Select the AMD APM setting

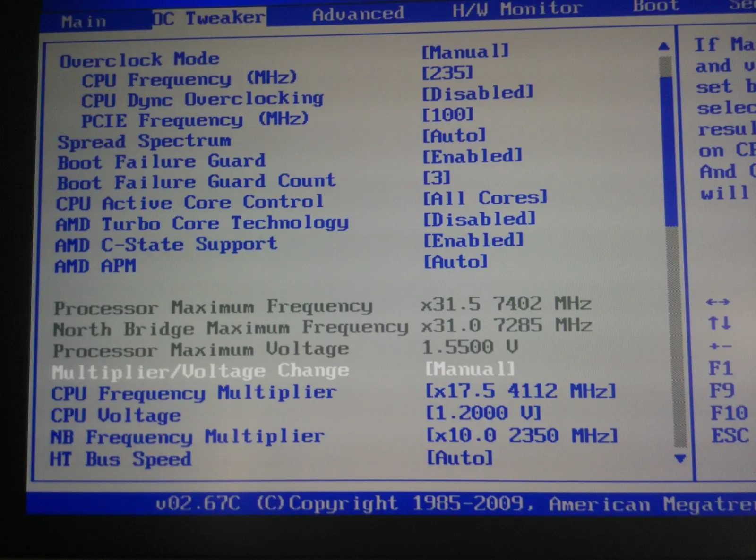click(x=95, y=266)
